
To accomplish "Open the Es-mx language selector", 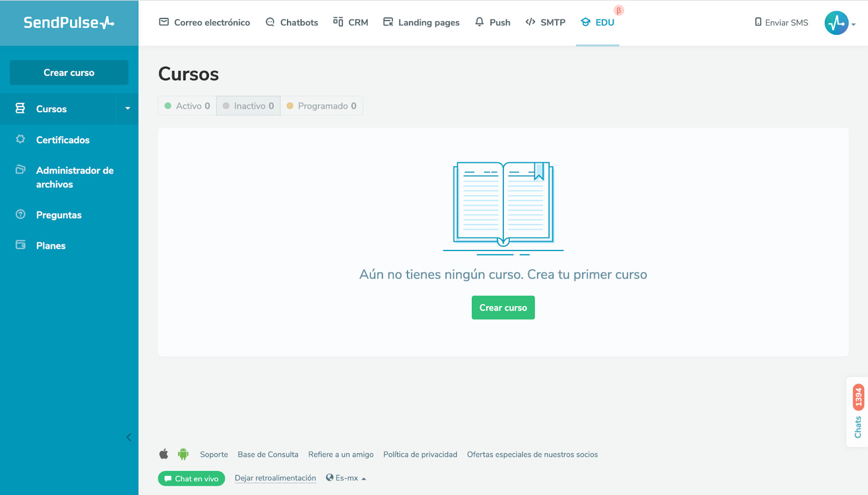I will (x=346, y=478).
